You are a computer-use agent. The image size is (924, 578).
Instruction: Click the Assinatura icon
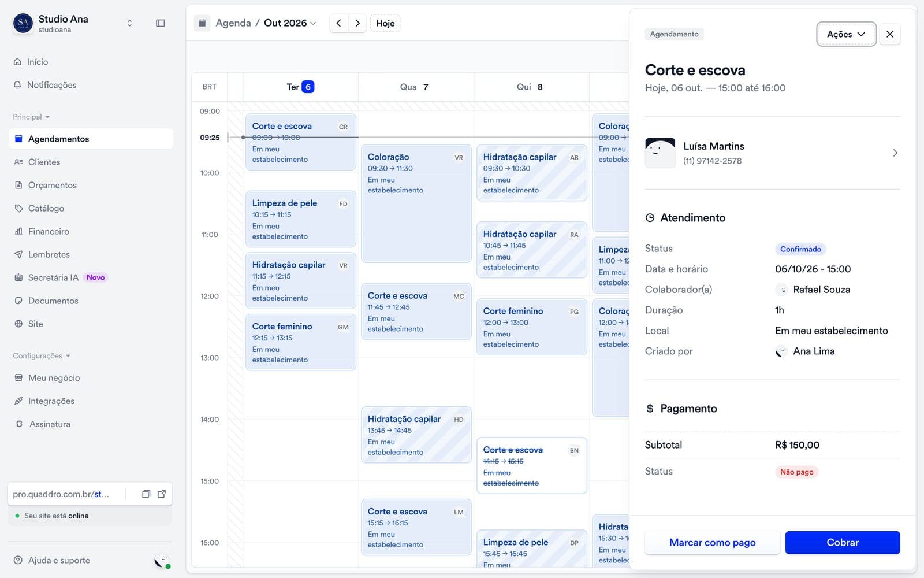[x=18, y=424]
